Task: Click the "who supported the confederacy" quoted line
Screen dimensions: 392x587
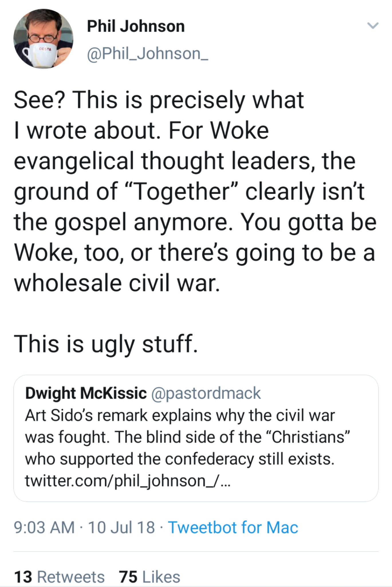Action: point(180,459)
